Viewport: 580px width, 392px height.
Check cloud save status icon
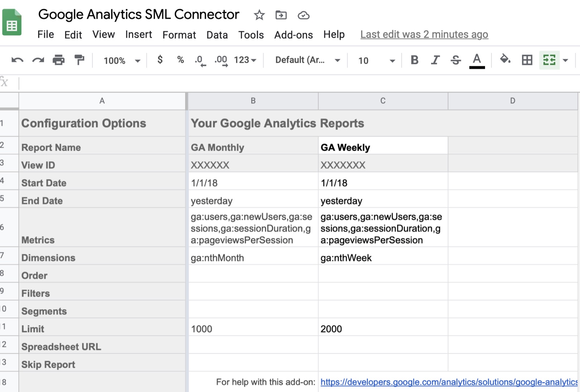pos(303,15)
